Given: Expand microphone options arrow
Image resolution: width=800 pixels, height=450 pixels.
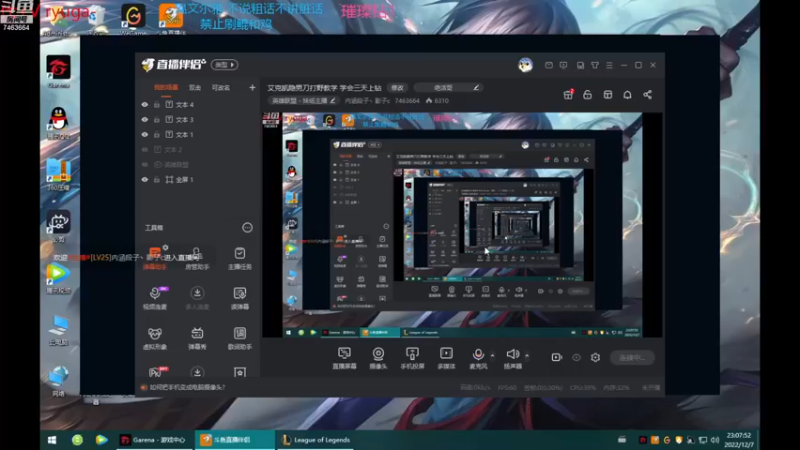Looking at the screenshot, I should pos(492,355).
